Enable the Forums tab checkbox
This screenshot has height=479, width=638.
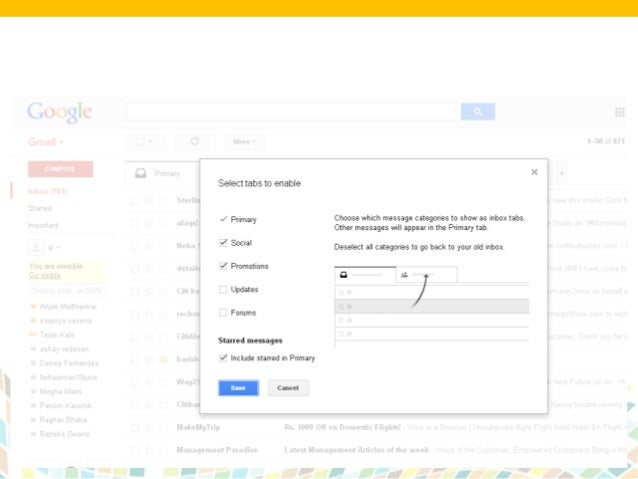[223, 313]
